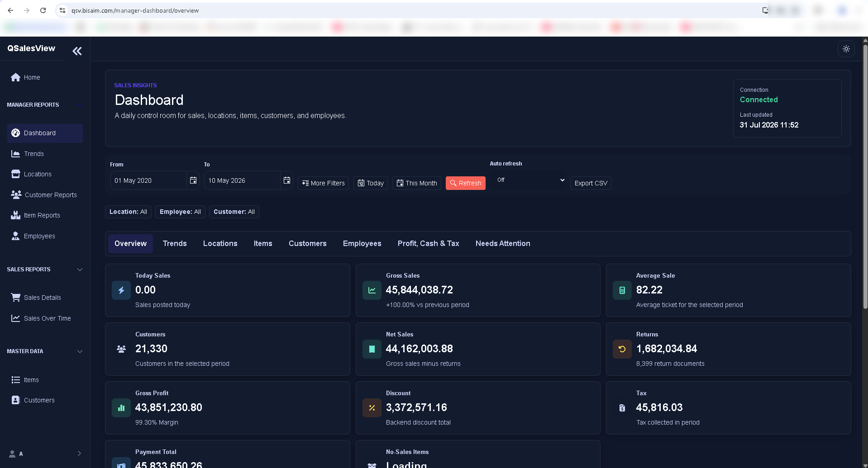Click the To date field 10 May 2026

[242, 180]
